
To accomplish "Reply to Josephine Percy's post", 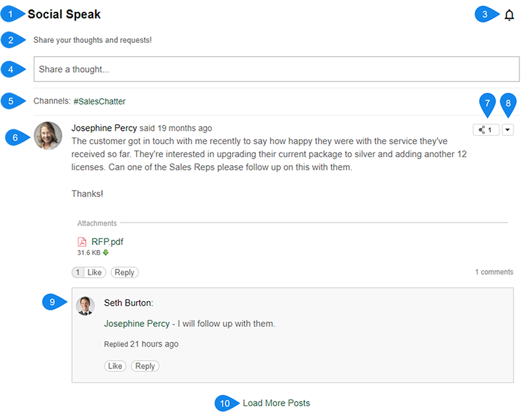I will [x=124, y=272].
